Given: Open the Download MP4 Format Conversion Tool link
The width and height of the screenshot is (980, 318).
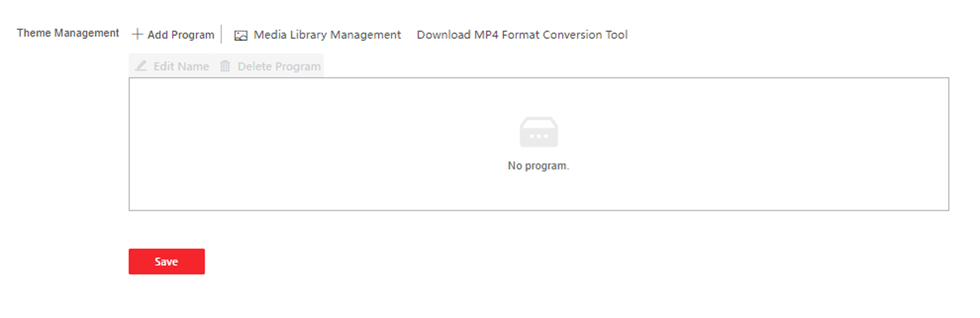Looking at the screenshot, I should [522, 35].
